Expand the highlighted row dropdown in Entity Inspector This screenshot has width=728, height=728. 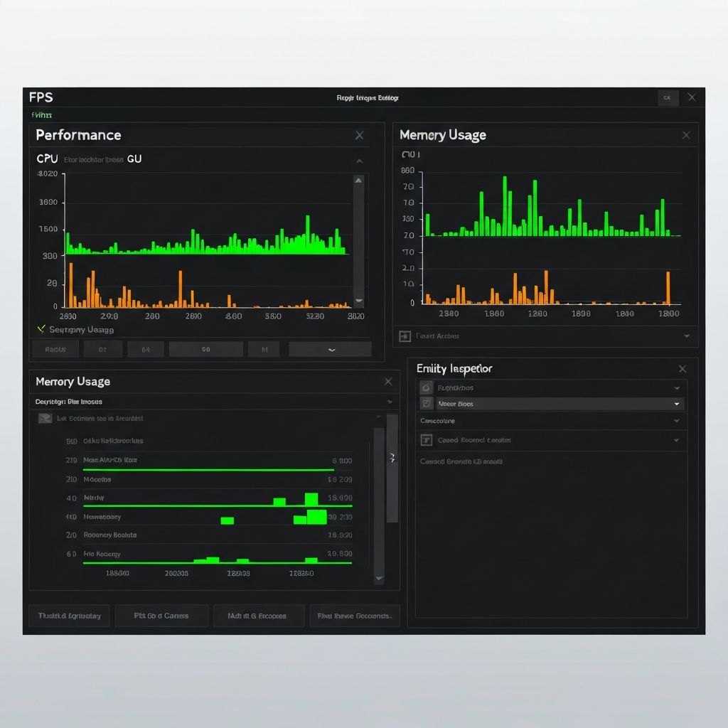pyautogui.click(x=676, y=403)
